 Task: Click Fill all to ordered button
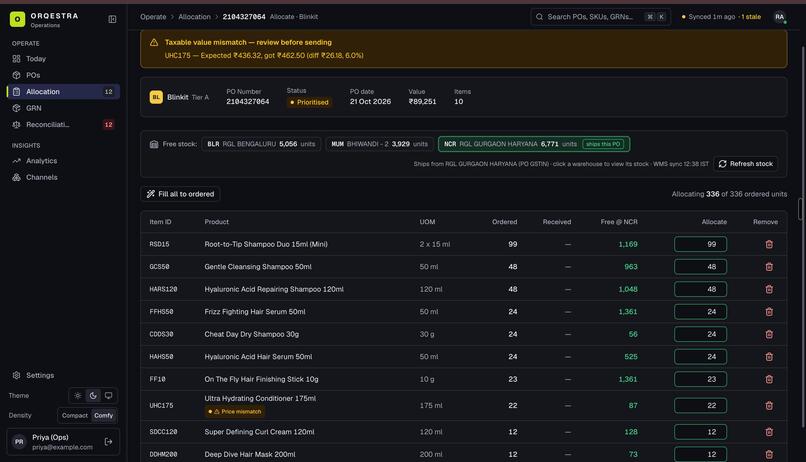180,194
